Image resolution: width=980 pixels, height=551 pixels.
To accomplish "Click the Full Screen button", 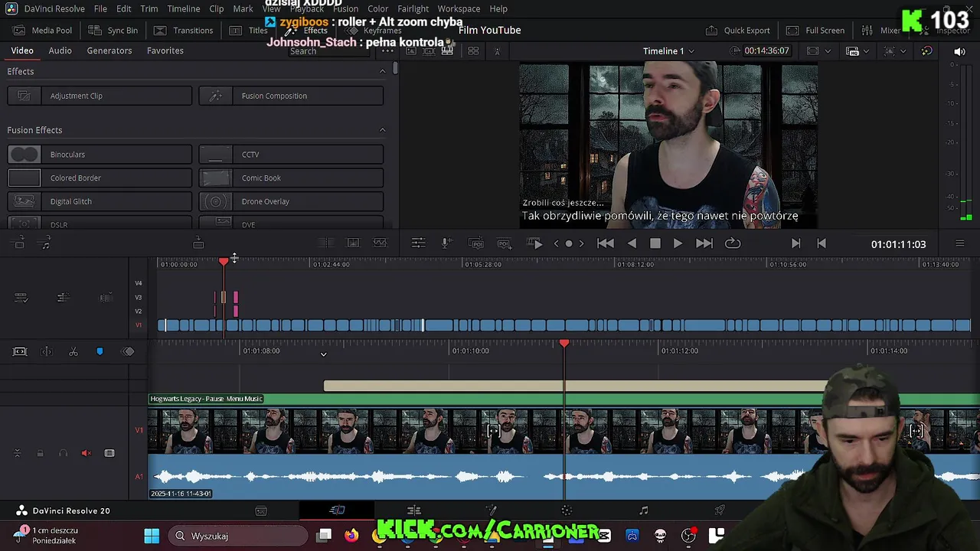I will pos(815,31).
